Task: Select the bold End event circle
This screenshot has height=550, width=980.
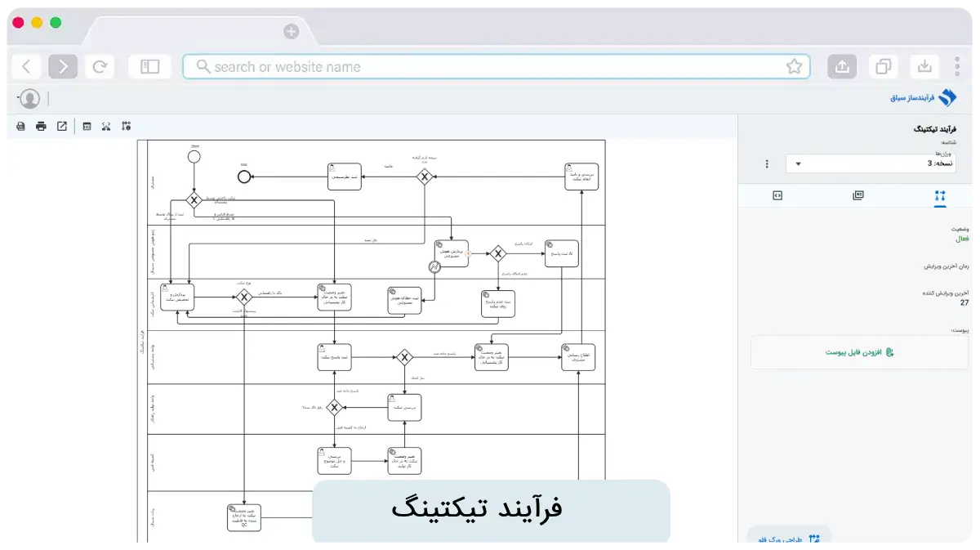Action: 244,177
